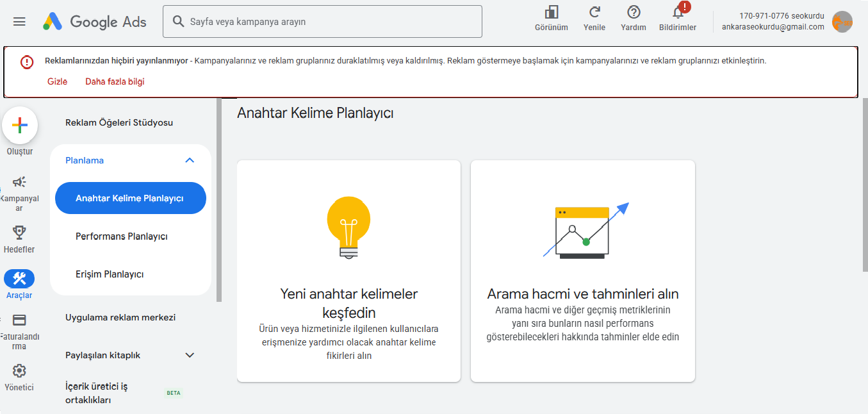Image resolution: width=868 pixels, height=414 pixels.
Task: Open the account profile avatar
Action: 842,21
